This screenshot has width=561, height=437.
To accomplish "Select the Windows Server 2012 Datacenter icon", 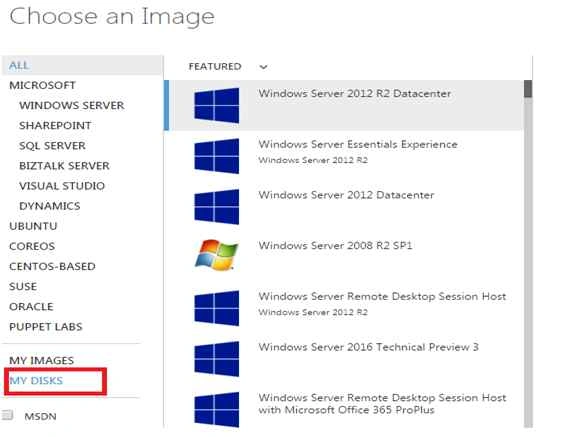I will point(217,207).
